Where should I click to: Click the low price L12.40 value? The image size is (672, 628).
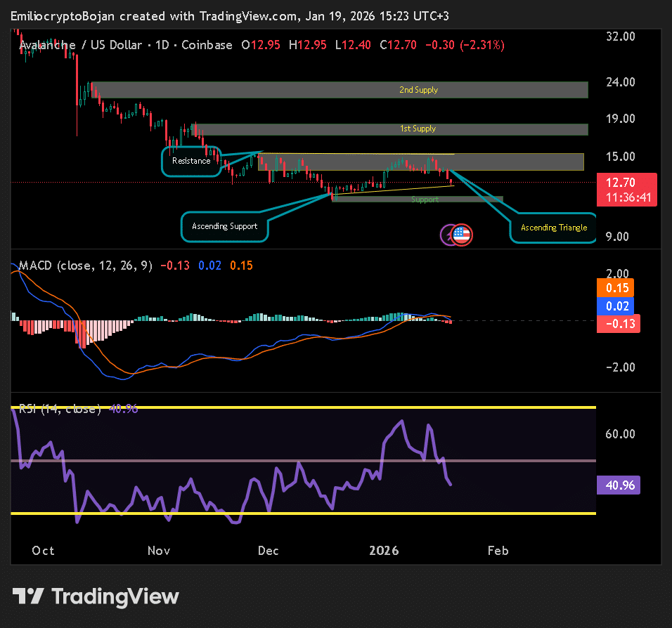click(353, 45)
